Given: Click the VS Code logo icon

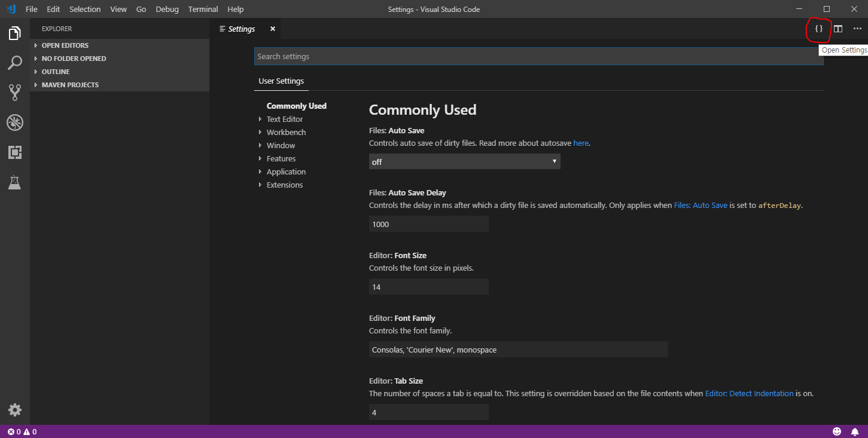Looking at the screenshot, I should [x=11, y=9].
